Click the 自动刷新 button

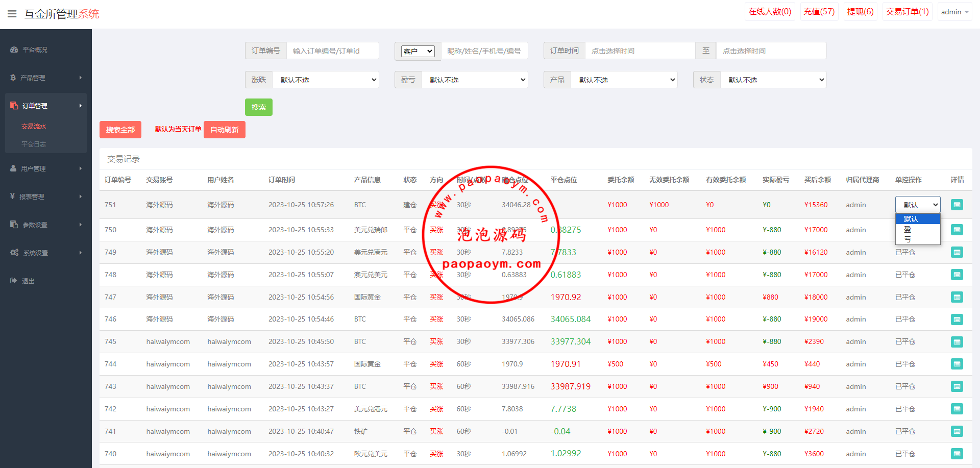point(225,130)
